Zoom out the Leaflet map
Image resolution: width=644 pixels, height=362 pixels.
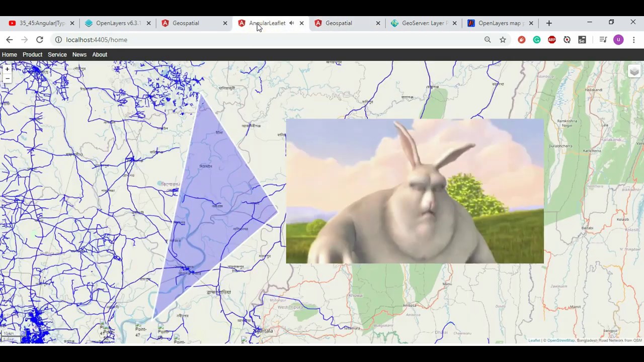click(7, 78)
